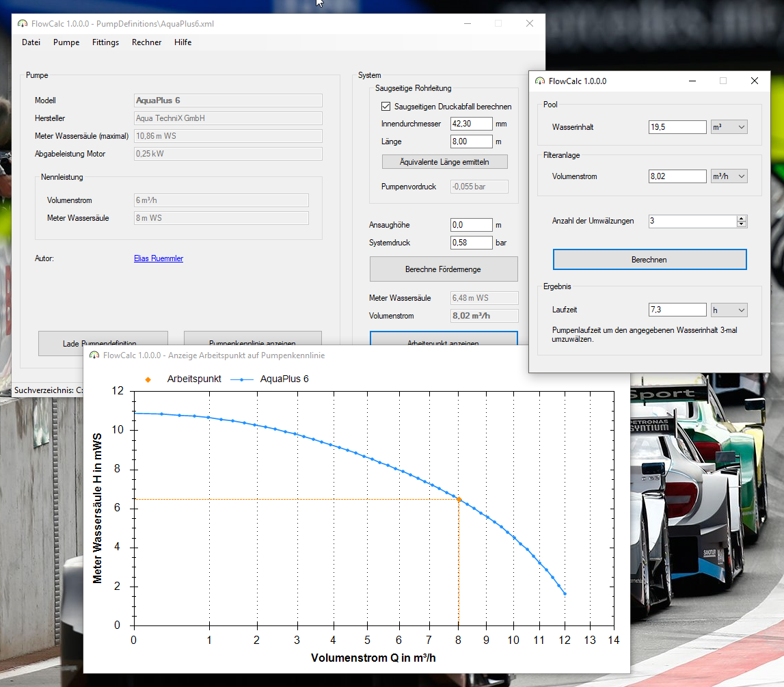Close the pool calculator window
Screen dimensions: 784x687
[755, 81]
